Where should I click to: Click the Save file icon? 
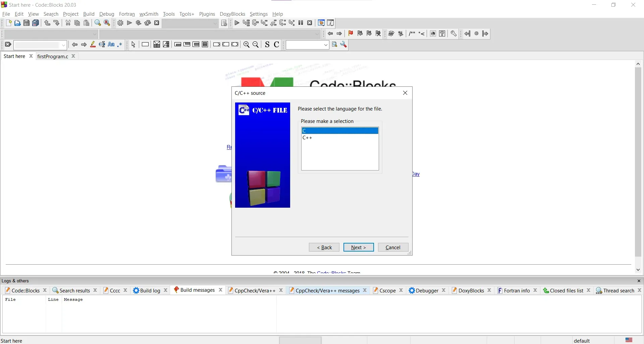click(x=26, y=23)
